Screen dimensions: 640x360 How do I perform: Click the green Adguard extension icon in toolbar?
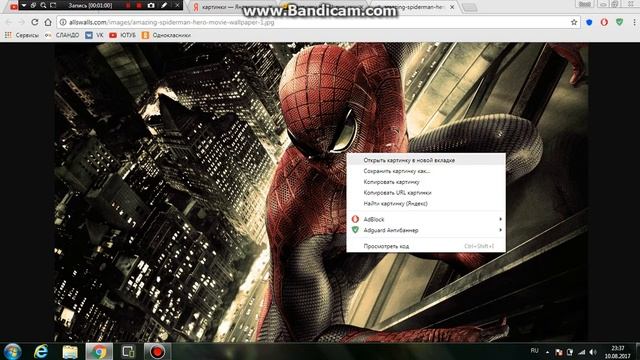click(x=619, y=22)
